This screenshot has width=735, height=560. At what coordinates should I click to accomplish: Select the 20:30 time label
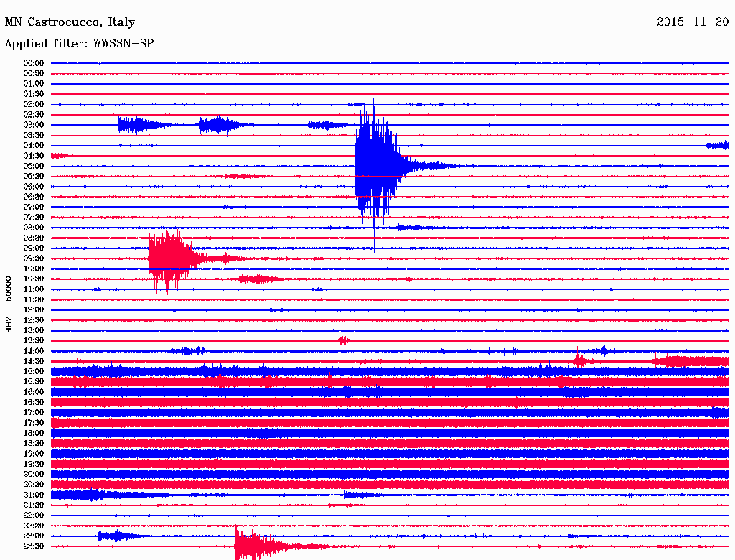(34, 485)
